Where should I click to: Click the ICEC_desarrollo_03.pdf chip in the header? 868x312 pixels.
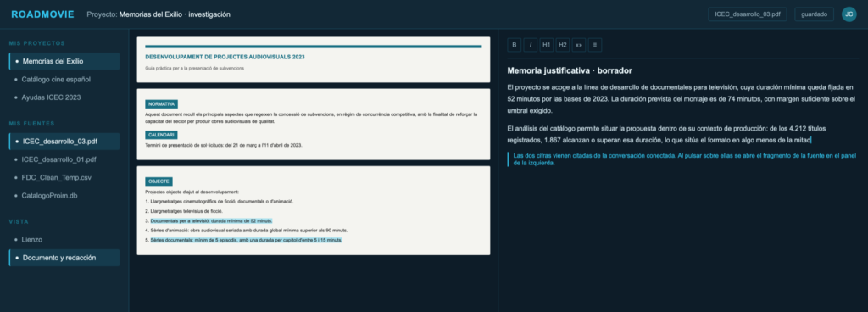[x=748, y=14]
